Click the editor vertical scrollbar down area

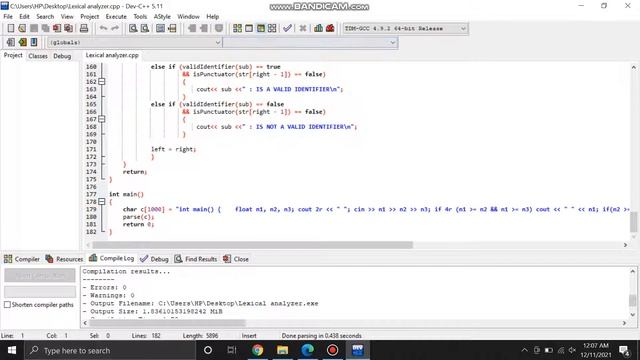tap(633, 236)
